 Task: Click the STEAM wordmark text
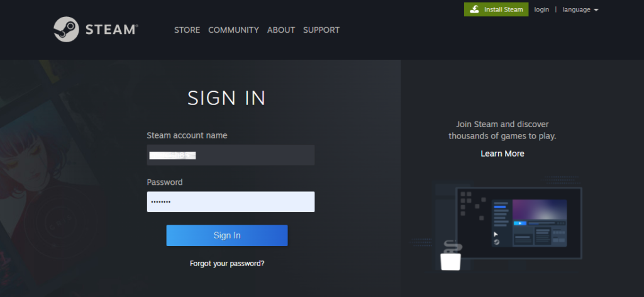111,30
